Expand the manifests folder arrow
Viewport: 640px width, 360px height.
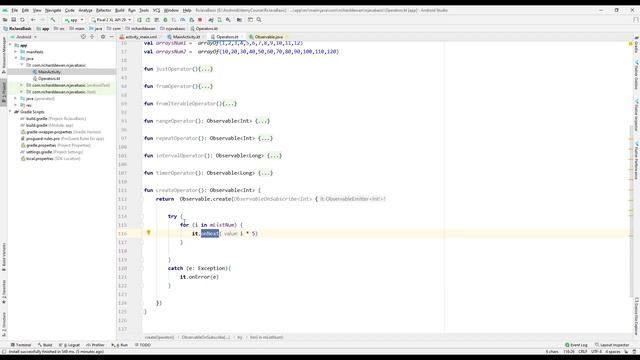click(16, 52)
